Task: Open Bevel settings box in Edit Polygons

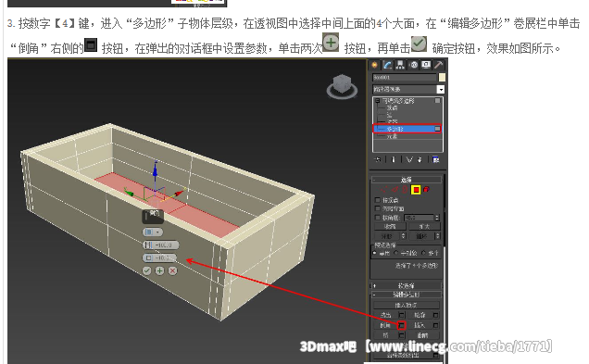Action: point(402,325)
